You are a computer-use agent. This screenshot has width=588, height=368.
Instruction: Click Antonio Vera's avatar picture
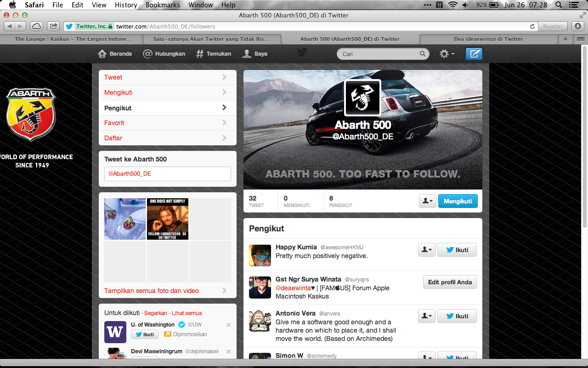click(x=260, y=321)
